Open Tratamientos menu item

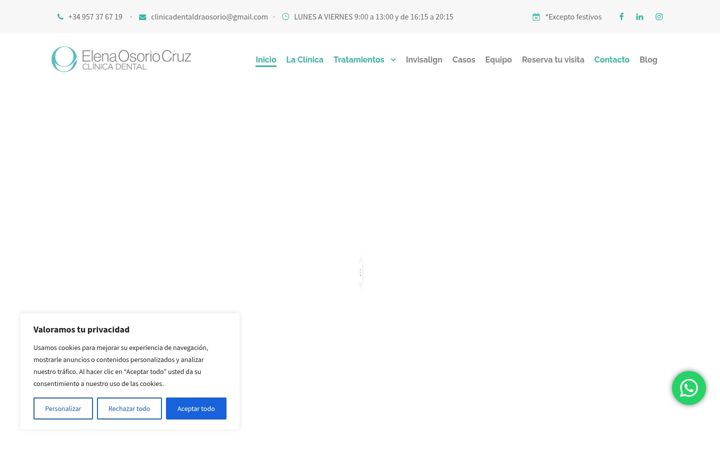pyautogui.click(x=359, y=60)
